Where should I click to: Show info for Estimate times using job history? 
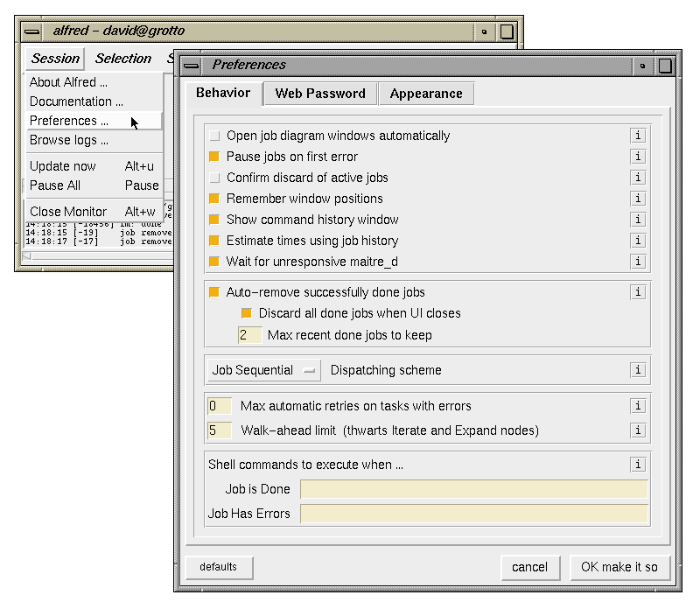point(638,241)
